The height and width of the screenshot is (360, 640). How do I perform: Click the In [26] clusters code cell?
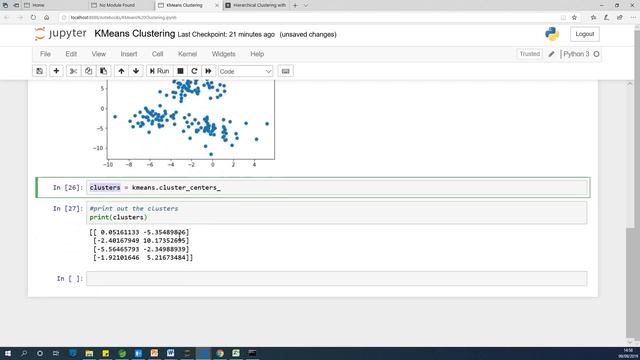(x=336, y=187)
